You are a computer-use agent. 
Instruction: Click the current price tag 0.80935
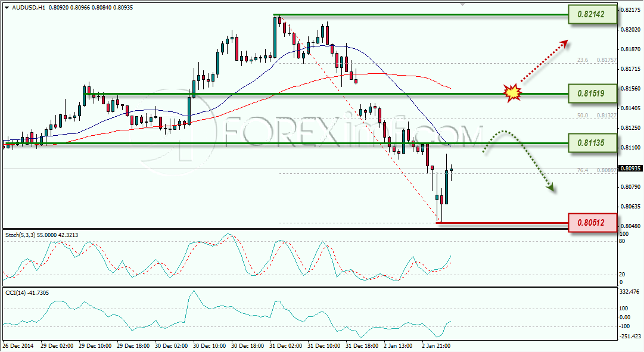[630, 169]
